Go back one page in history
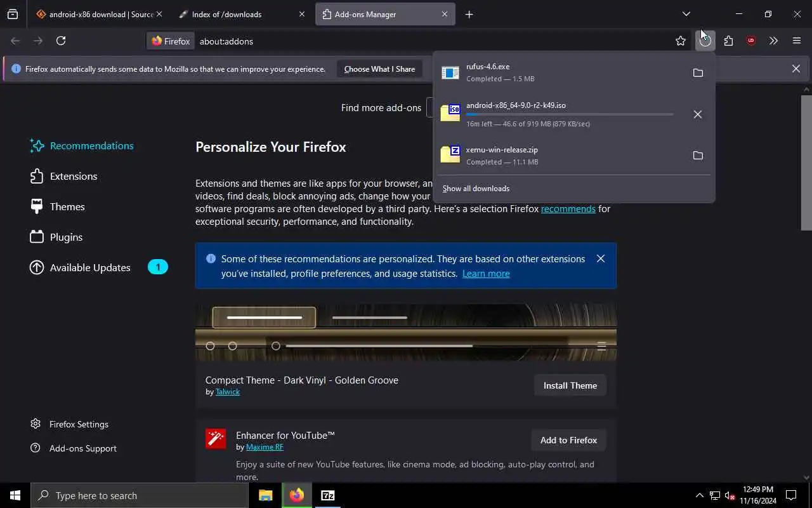812x508 pixels. tap(15, 41)
